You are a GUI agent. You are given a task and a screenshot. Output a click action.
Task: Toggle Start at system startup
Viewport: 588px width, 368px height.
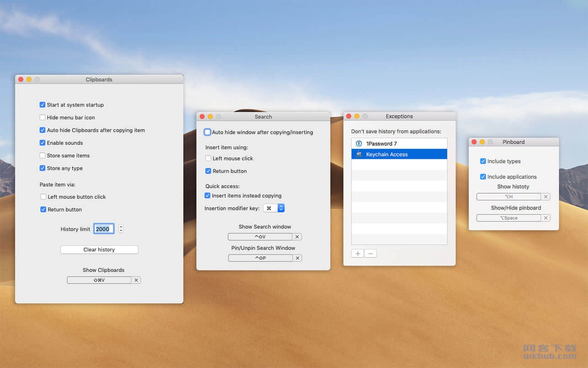coord(43,105)
